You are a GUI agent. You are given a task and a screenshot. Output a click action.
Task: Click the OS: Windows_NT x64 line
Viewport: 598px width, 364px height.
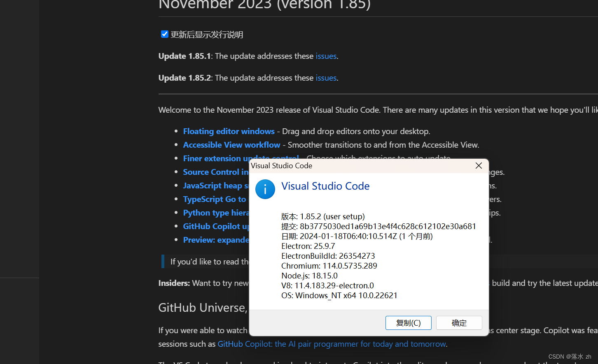pyautogui.click(x=339, y=295)
